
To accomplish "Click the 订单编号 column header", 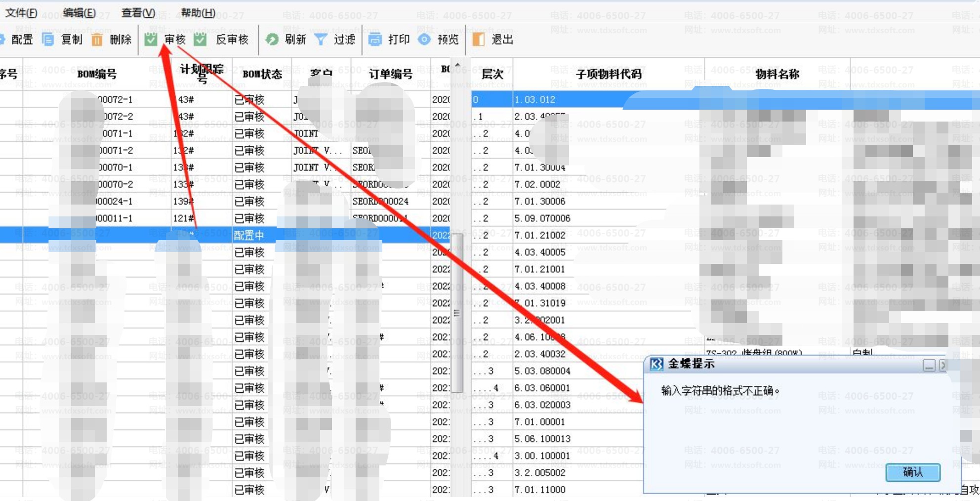I will coord(390,74).
